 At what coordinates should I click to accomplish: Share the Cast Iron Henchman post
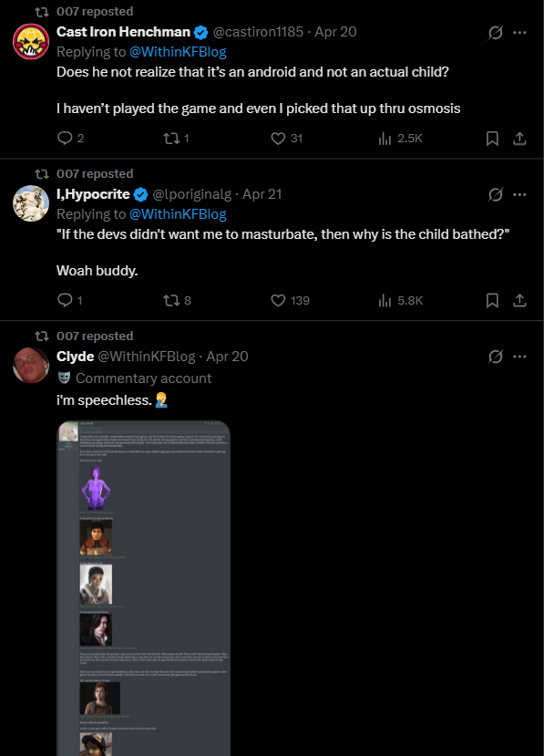point(519,139)
